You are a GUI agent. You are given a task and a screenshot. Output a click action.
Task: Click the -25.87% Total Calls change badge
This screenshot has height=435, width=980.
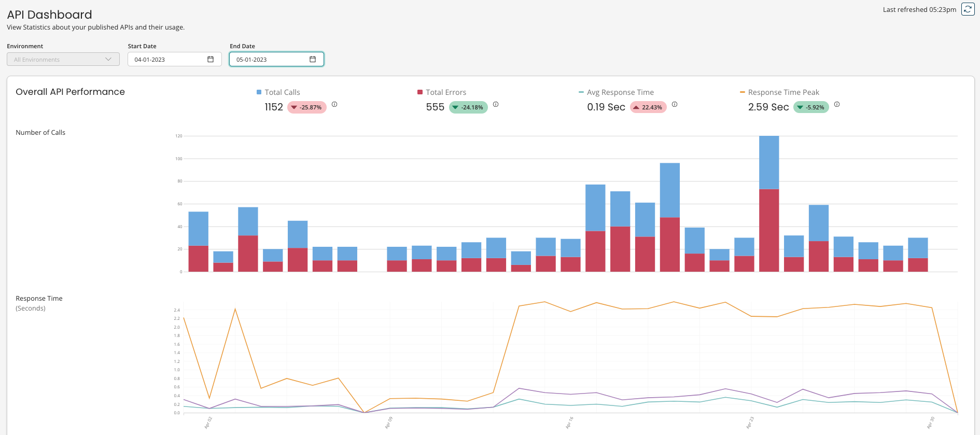point(307,107)
